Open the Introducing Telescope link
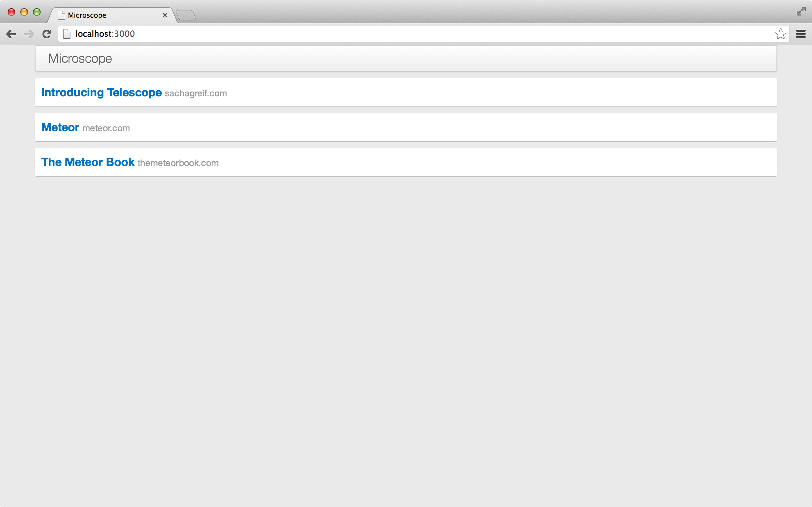 (101, 93)
